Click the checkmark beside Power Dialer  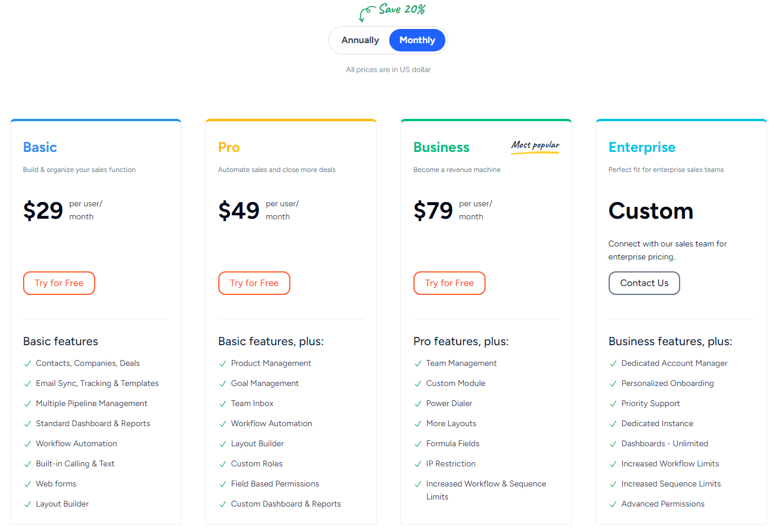coord(418,403)
